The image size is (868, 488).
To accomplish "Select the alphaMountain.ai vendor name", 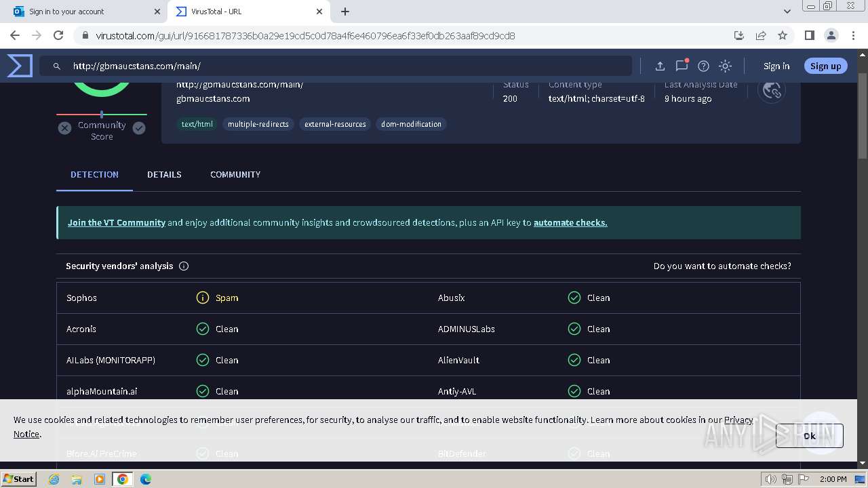I will [x=102, y=391].
